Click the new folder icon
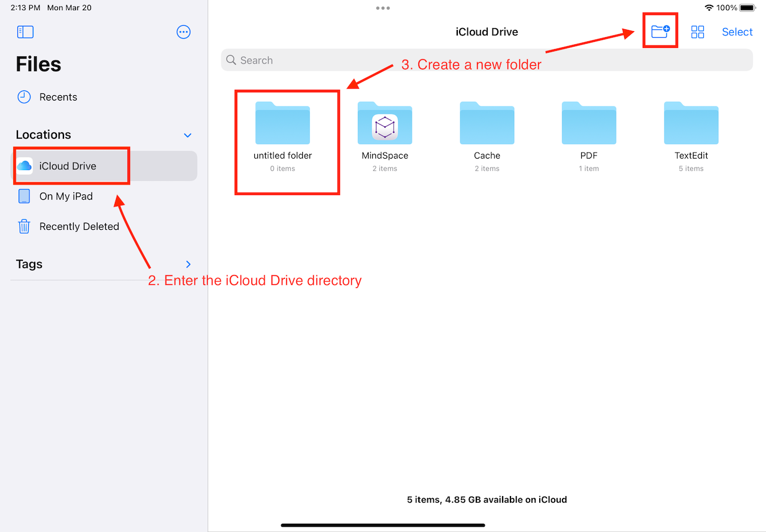Image resolution: width=766 pixels, height=532 pixels. [x=660, y=32]
